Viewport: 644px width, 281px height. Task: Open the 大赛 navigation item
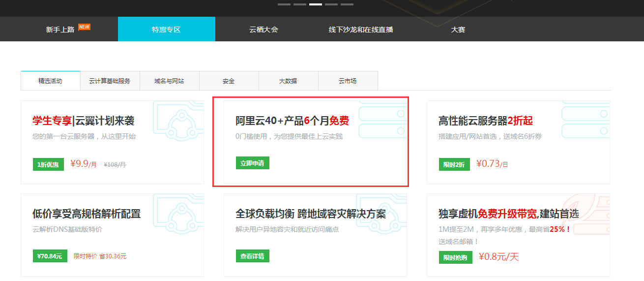[458, 30]
